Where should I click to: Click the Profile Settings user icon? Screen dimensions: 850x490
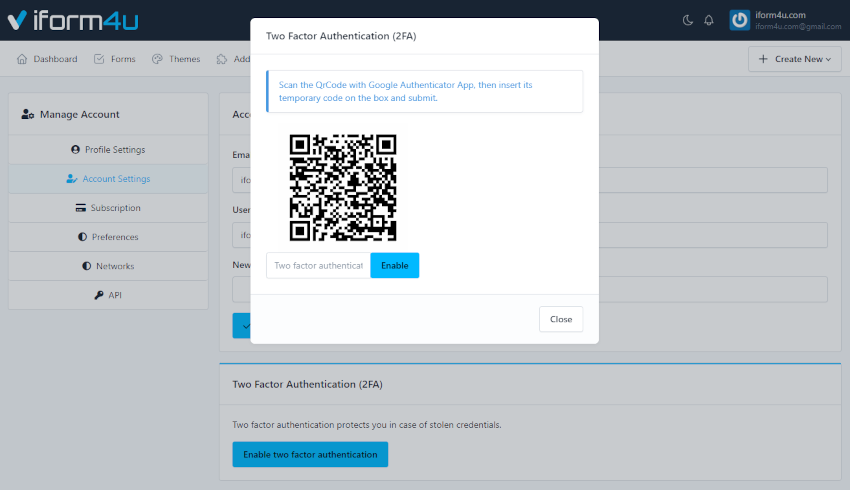75,150
